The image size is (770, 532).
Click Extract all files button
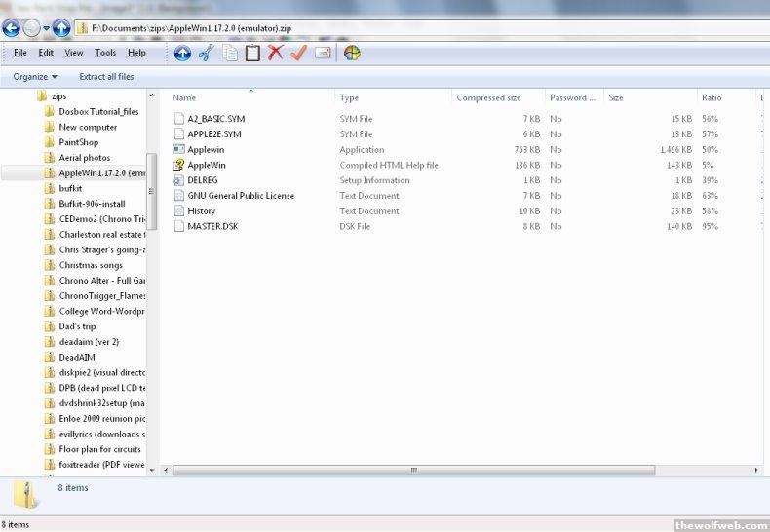point(106,77)
